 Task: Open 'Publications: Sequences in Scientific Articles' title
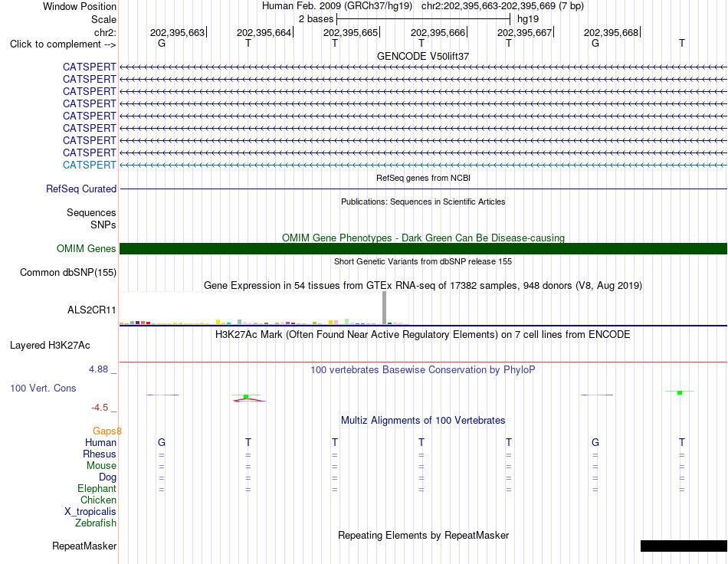click(423, 202)
